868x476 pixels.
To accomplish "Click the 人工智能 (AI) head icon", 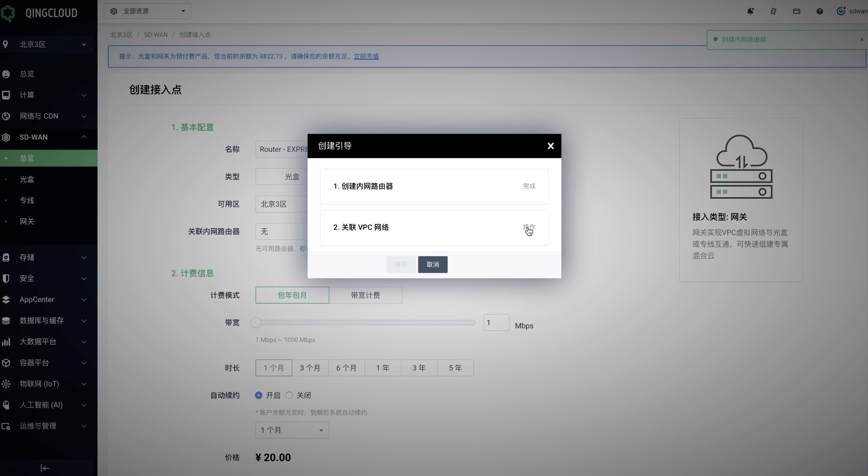I will point(6,405).
